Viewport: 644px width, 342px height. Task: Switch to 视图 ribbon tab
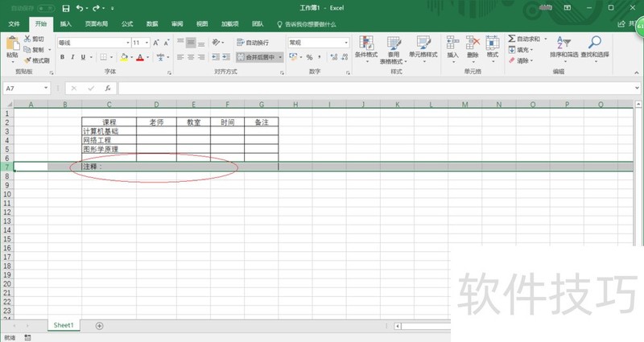(202, 24)
